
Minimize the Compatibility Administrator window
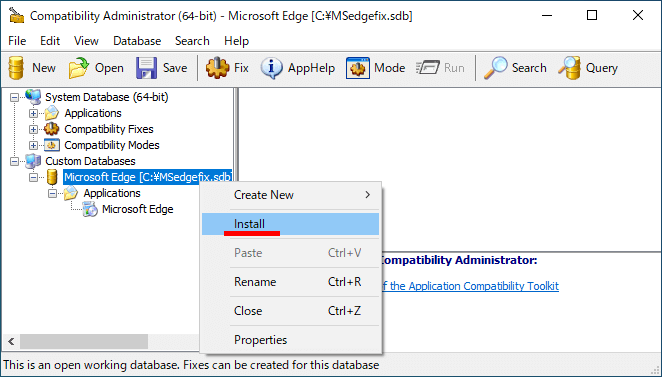tap(547, 16)
